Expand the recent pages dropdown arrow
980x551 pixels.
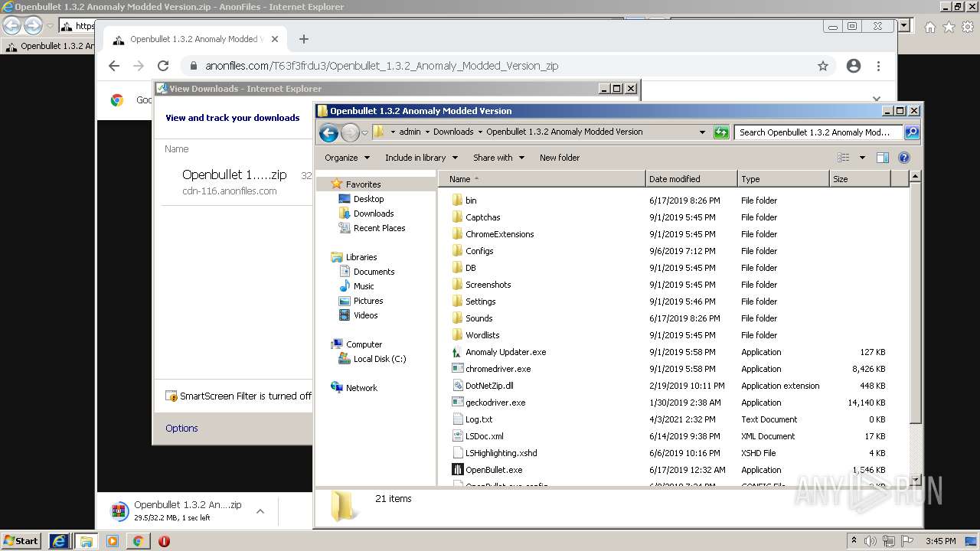[x=364, y=132]
